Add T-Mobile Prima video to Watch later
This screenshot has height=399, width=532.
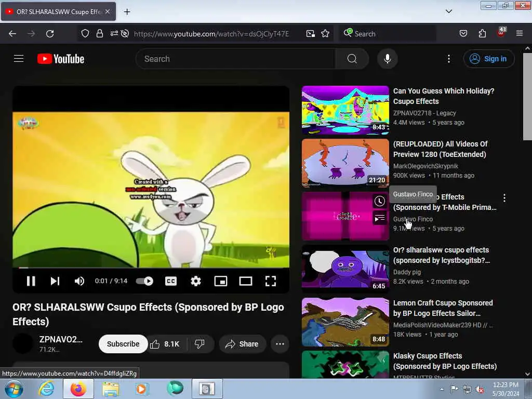[380, 201]
